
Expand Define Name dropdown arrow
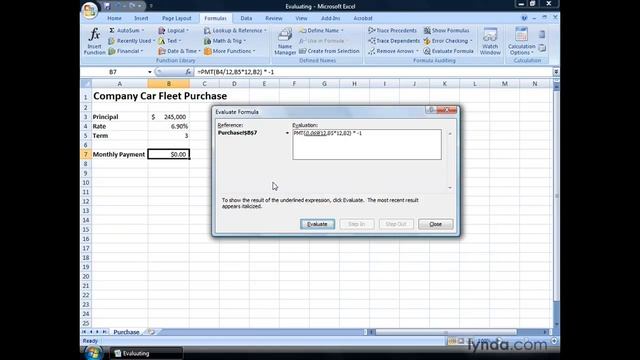click(342, 31)
